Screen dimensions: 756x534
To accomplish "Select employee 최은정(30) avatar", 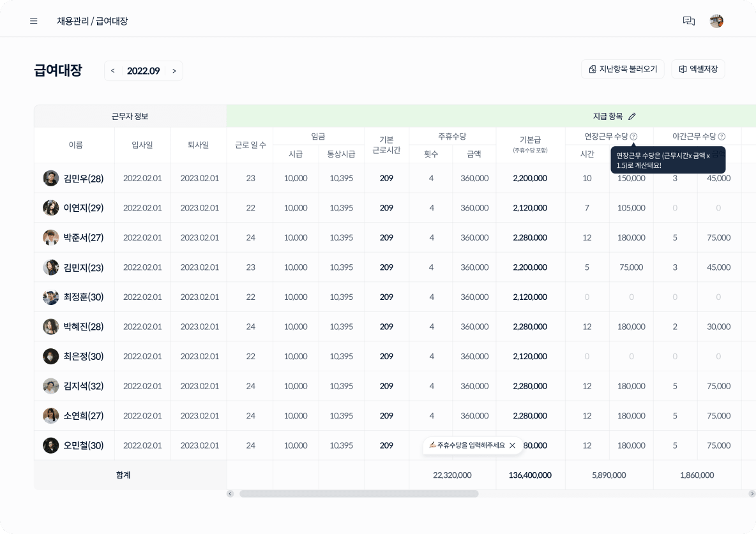I will point(50,357).
